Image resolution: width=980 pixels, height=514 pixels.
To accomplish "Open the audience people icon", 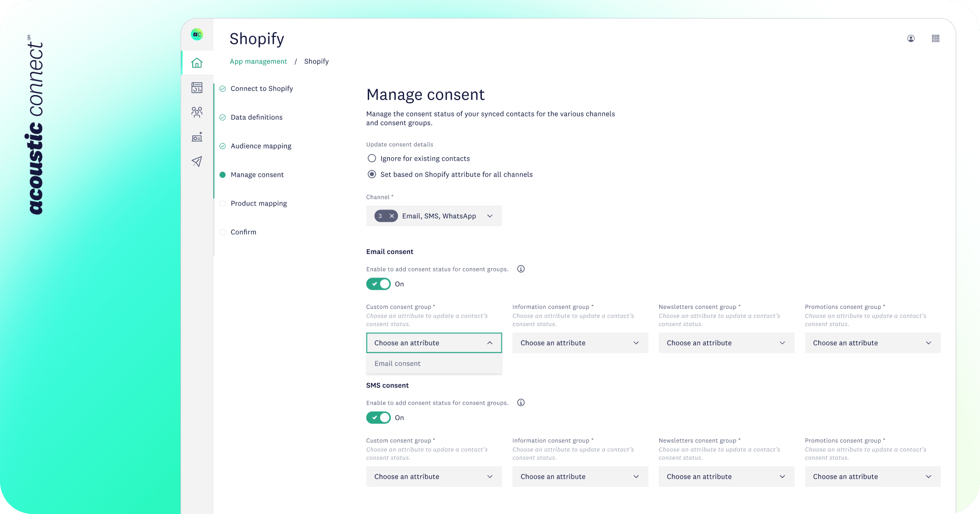I will point(197,112).
